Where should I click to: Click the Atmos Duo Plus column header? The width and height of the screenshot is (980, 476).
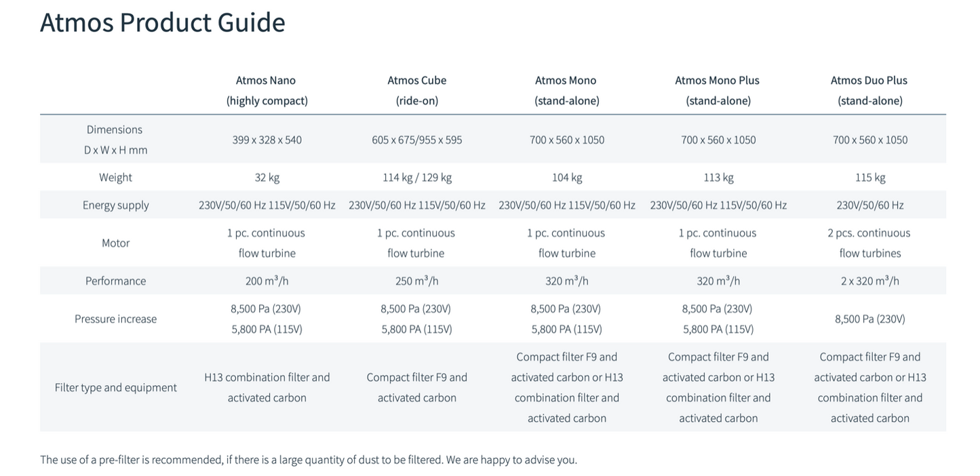pos(869,90)
